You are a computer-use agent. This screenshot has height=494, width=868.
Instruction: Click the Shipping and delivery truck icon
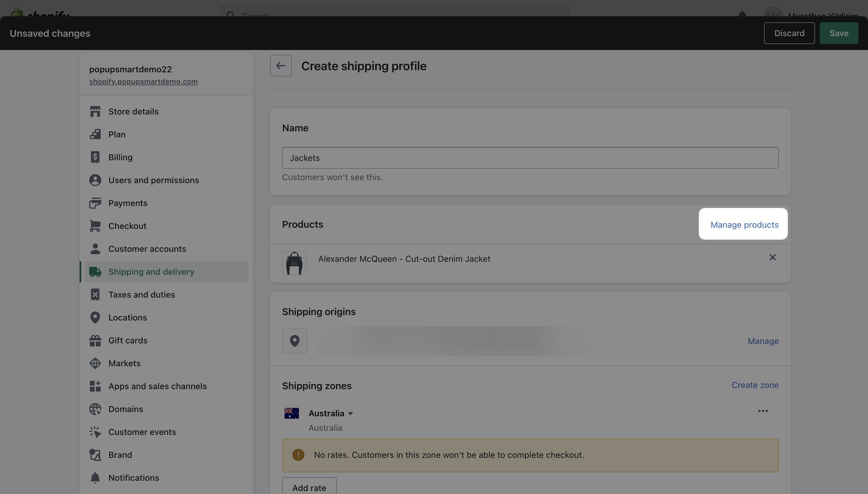coord(95,272)
